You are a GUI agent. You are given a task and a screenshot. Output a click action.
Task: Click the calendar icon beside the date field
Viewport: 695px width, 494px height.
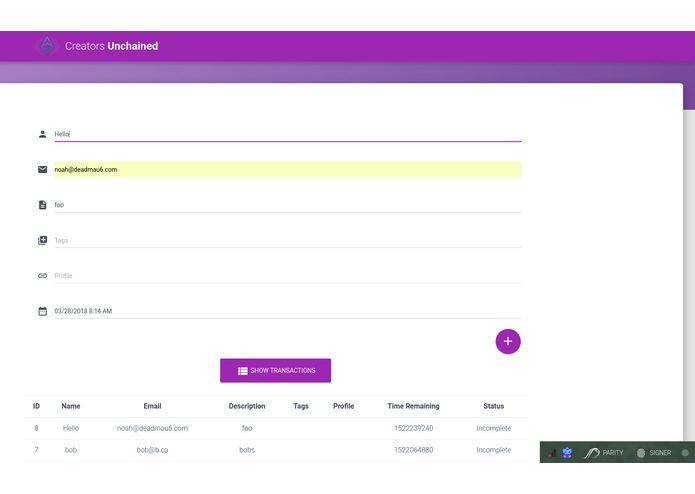tap(43, 311)
